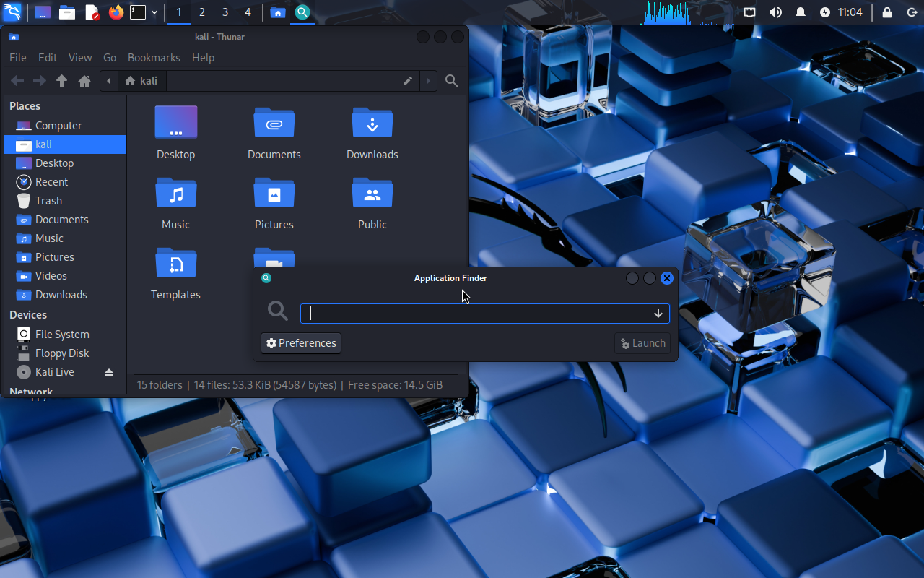Click the path bar left scroll arrow

(x=109, y=81)
